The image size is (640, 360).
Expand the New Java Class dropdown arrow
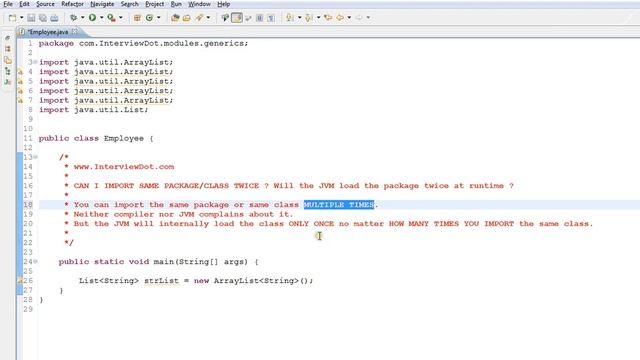click(158, 18)
